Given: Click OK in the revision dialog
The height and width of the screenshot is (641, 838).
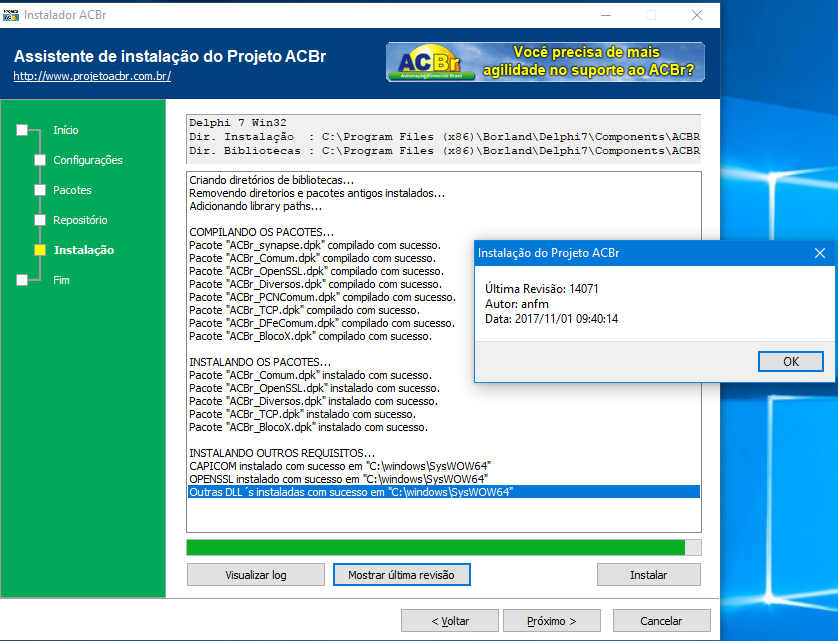Looking at the screenshot, I should pyautogui.click(x=790, y=361).
